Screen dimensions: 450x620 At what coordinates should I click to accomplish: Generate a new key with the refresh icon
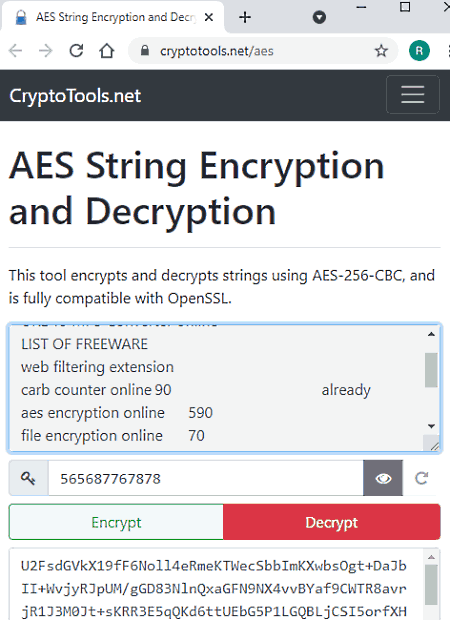tap(422, 478)
